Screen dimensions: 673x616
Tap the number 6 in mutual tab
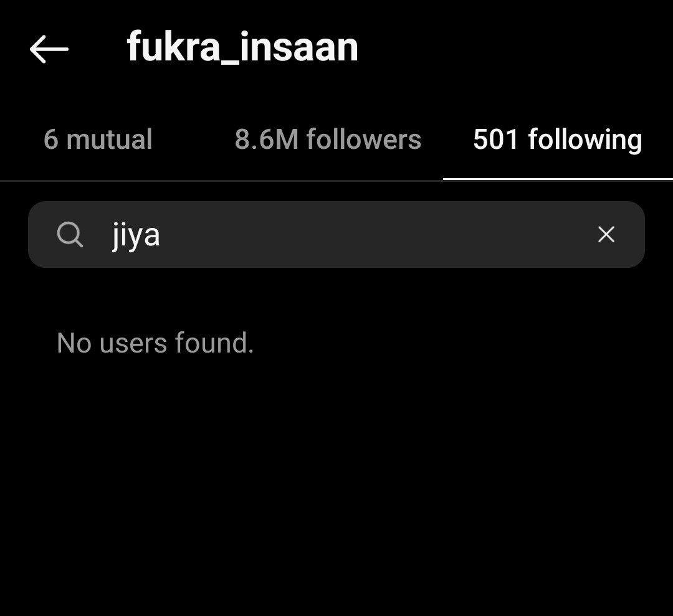click(x=50, y=140)
